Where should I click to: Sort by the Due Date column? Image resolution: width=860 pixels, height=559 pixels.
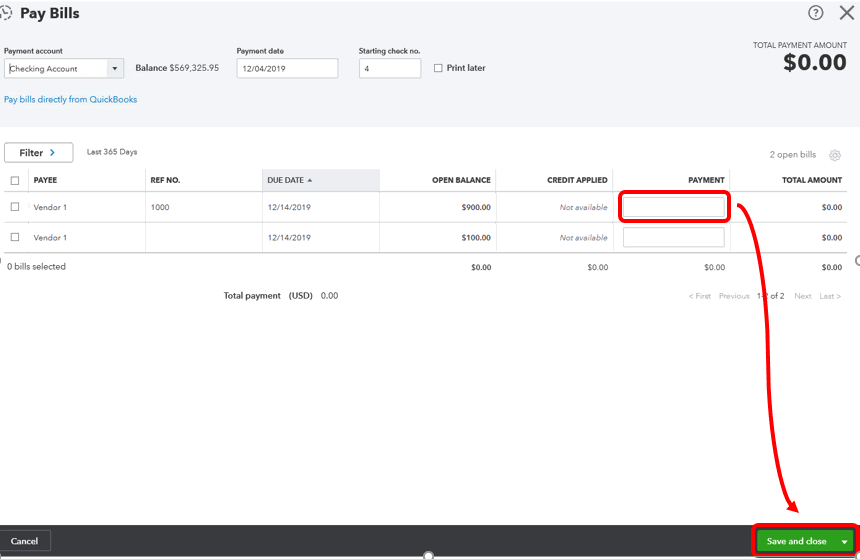320,180
